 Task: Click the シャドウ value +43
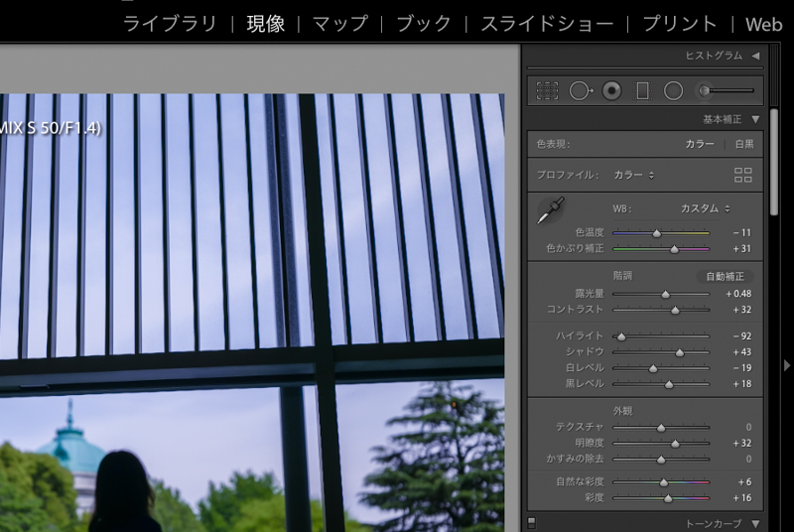[x=741, y=351]
